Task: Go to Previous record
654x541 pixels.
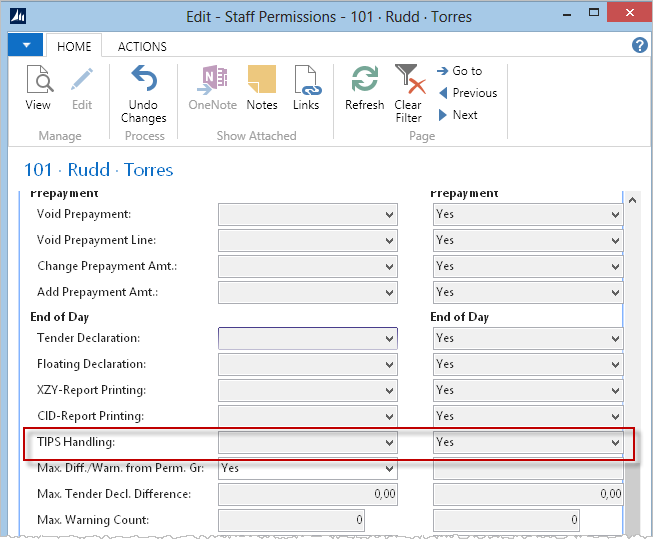Action: (x=466, y=93)
